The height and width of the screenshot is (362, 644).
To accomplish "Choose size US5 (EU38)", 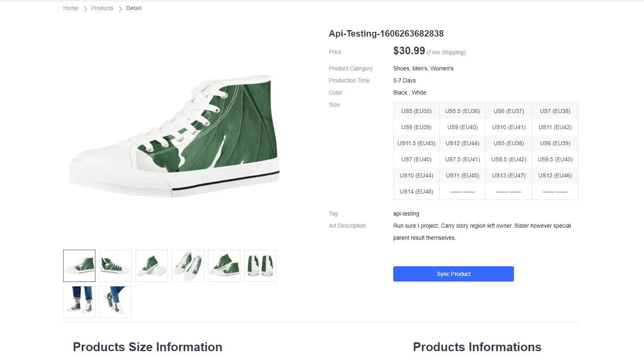I will (509, 143).
